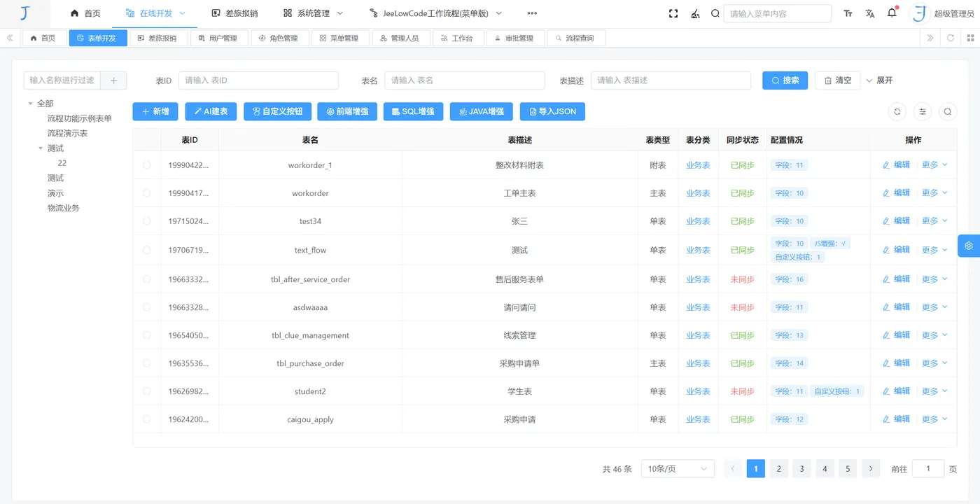Expand the 测试 tree node
Viewport: 980px width, 504px height.
pyautogui.click(x=40, y=148)
